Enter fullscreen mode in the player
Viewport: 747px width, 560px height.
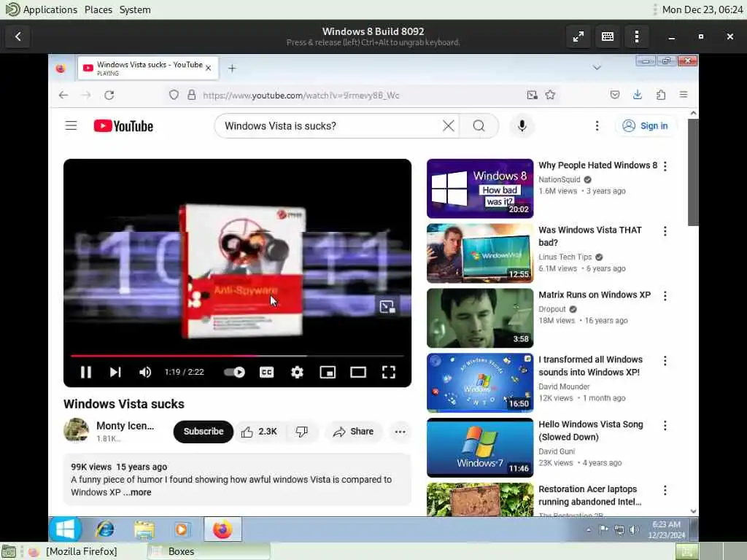click(x=389, y=372)
